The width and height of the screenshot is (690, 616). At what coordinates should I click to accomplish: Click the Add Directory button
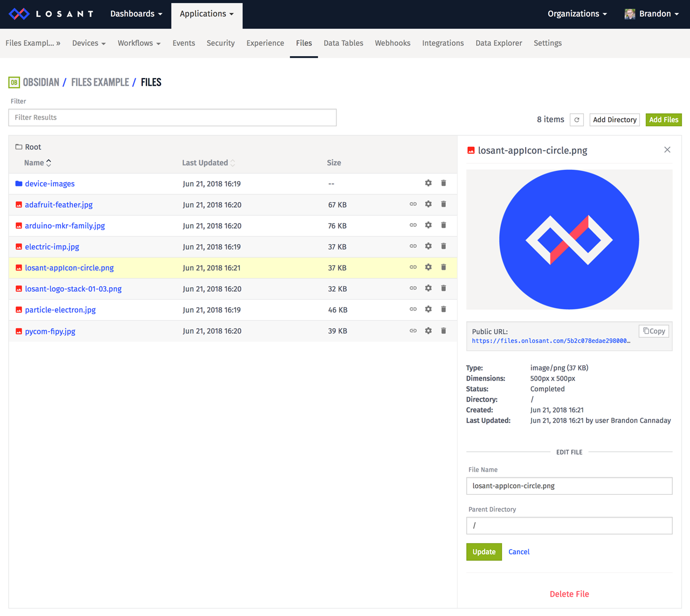pos(615,120)
